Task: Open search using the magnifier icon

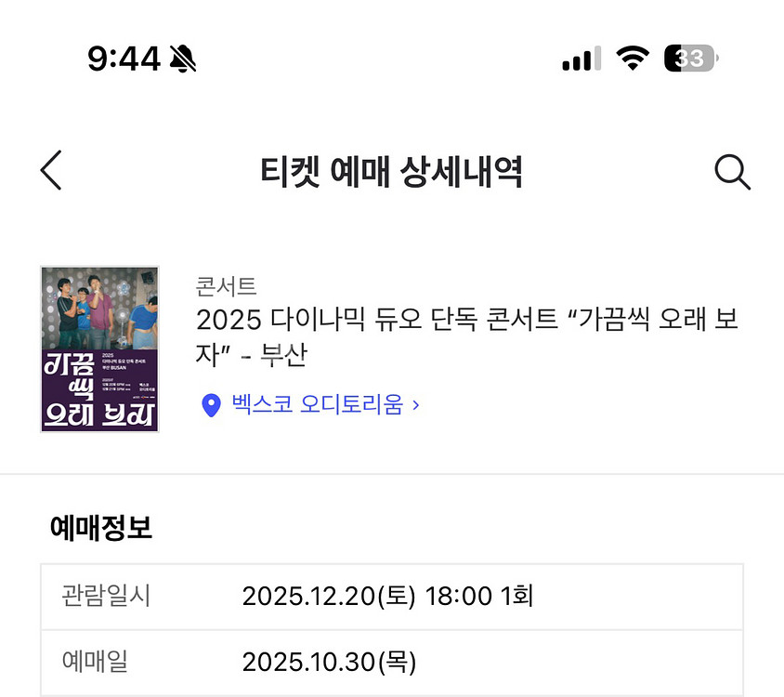Action: pyautogui.click(x=732, y=171)
